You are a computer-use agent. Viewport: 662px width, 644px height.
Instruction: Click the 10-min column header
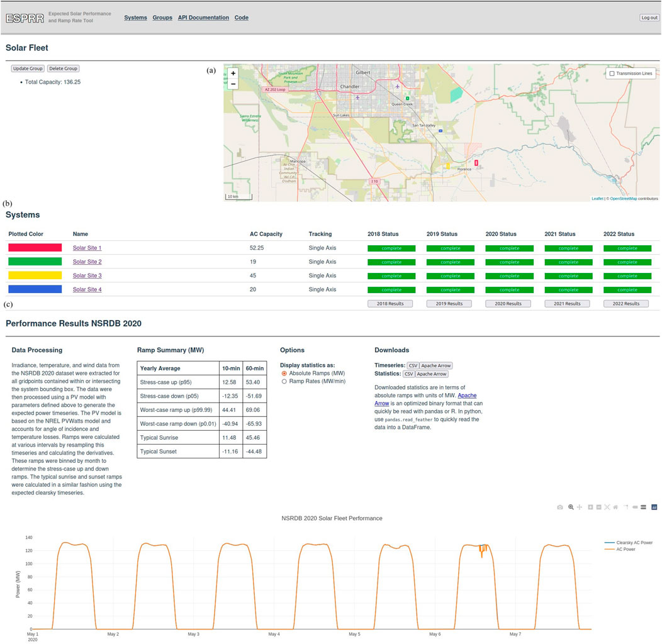tap(231, 369)
